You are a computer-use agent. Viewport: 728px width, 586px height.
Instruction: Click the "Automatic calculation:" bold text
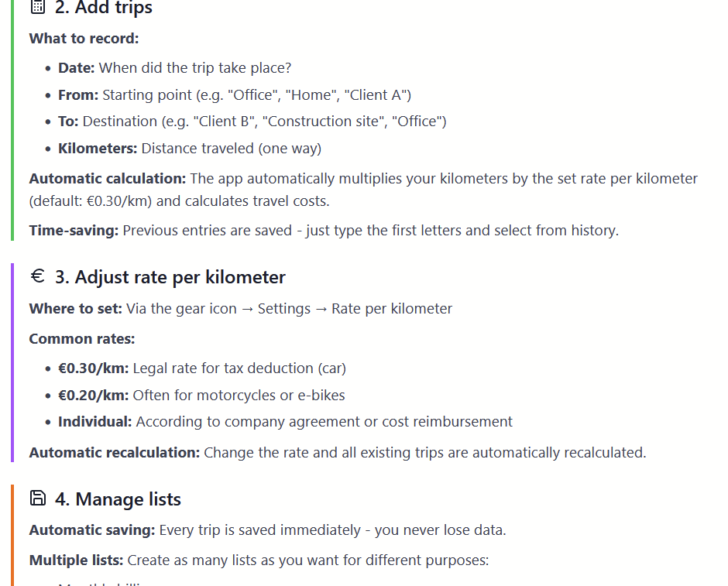point(108,179)
